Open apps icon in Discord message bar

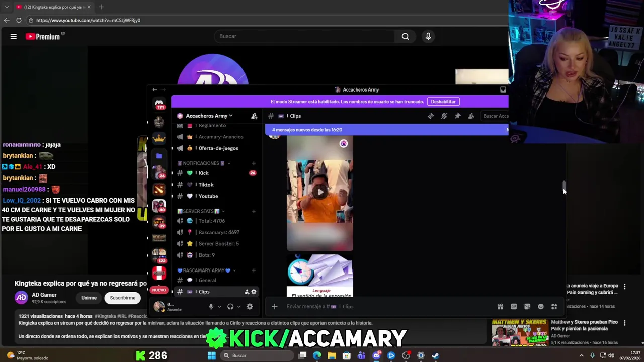(554, 306)
